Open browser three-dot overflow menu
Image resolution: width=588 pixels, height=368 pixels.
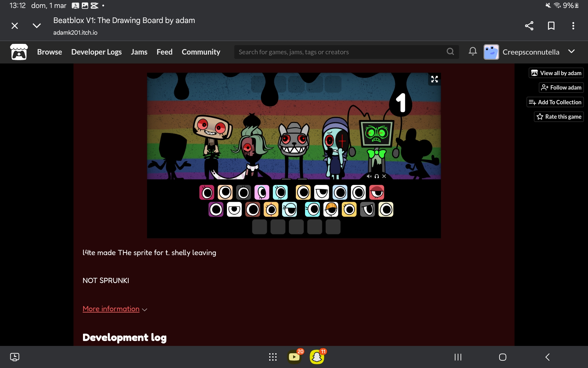(x=573, y=26)
